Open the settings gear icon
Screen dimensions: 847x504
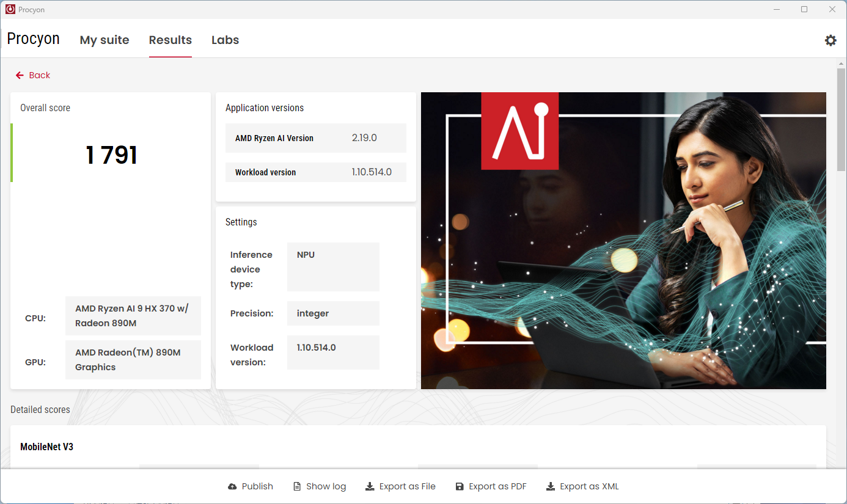point(831,40)
